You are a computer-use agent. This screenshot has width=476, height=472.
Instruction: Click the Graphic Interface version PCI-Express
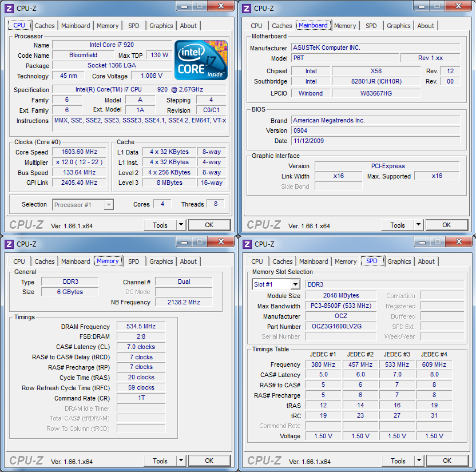[x=388, y=166]
